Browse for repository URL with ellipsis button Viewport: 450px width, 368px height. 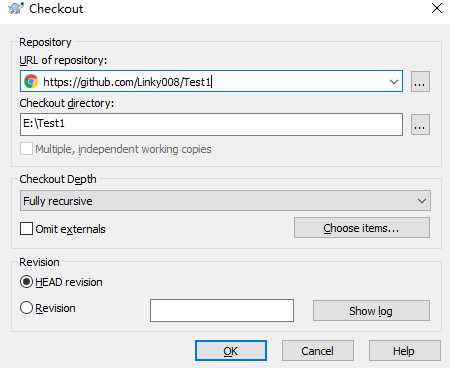coord(420,82)
